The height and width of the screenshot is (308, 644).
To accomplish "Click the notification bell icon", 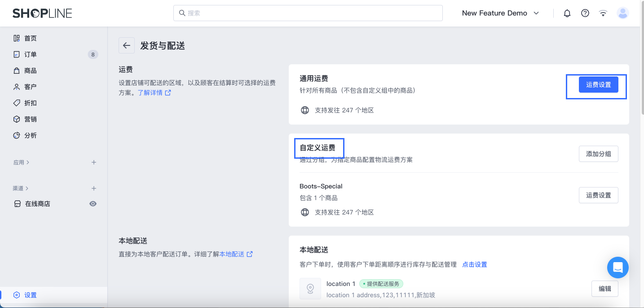I will click(x=567, y=13).
